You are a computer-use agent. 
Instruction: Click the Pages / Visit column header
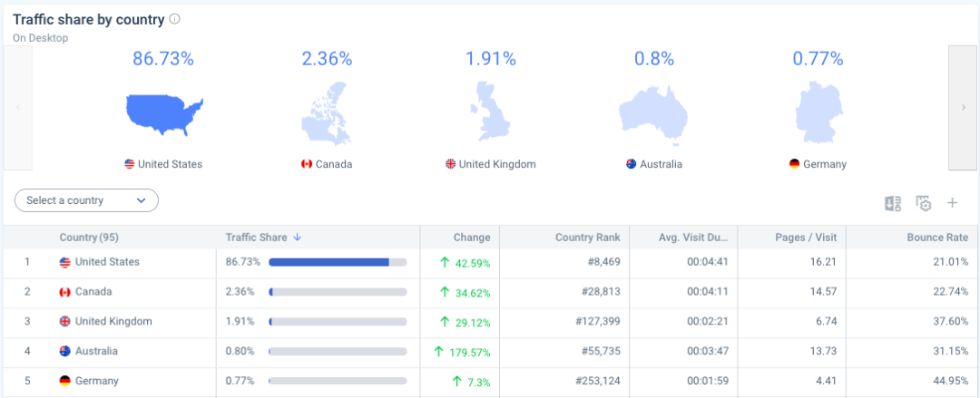[807, 238]
